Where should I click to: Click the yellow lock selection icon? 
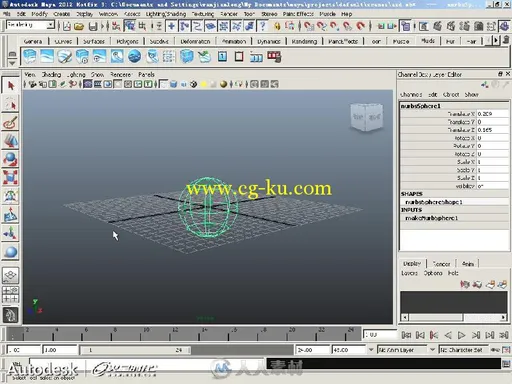tap(277, 26)
